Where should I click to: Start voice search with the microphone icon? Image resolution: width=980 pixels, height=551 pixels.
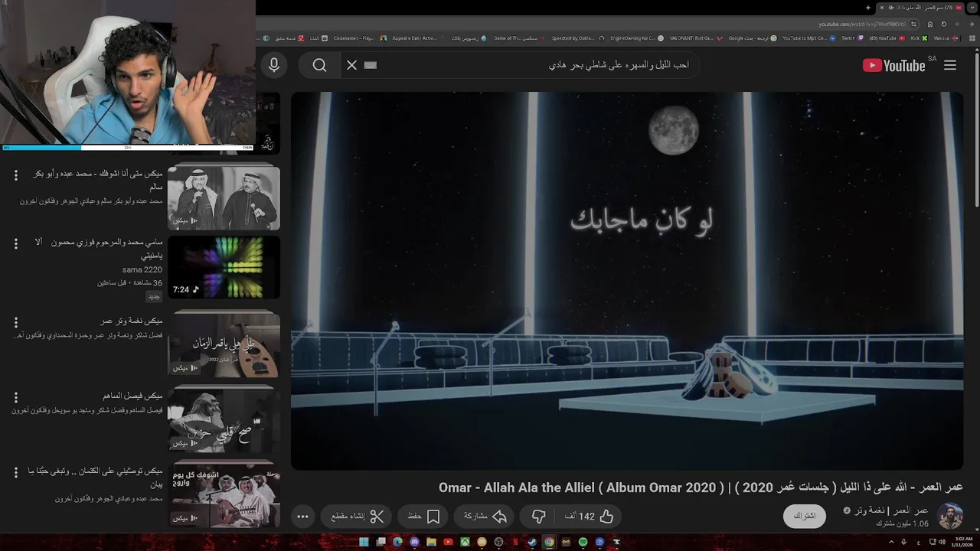tap(273, 65)
